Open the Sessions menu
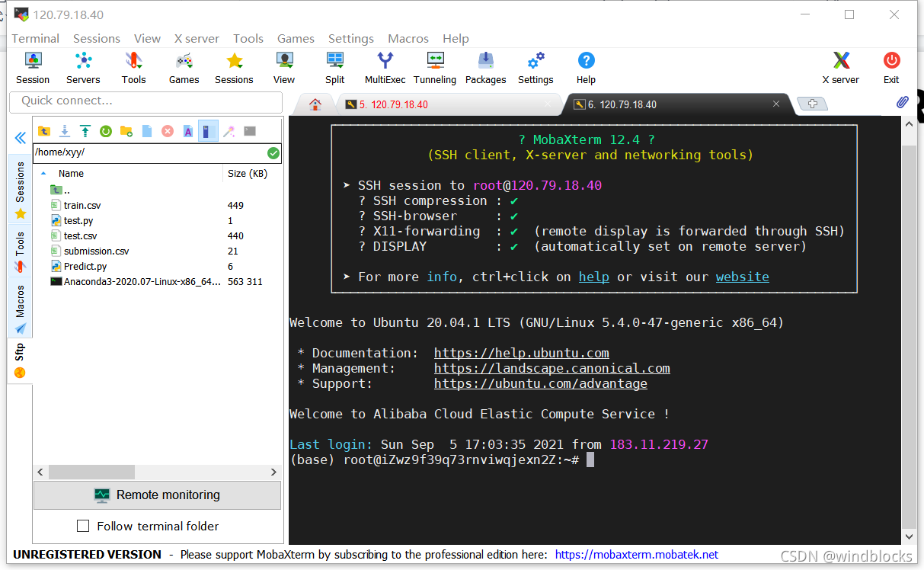The image size is (924, 570). [97, 38]
